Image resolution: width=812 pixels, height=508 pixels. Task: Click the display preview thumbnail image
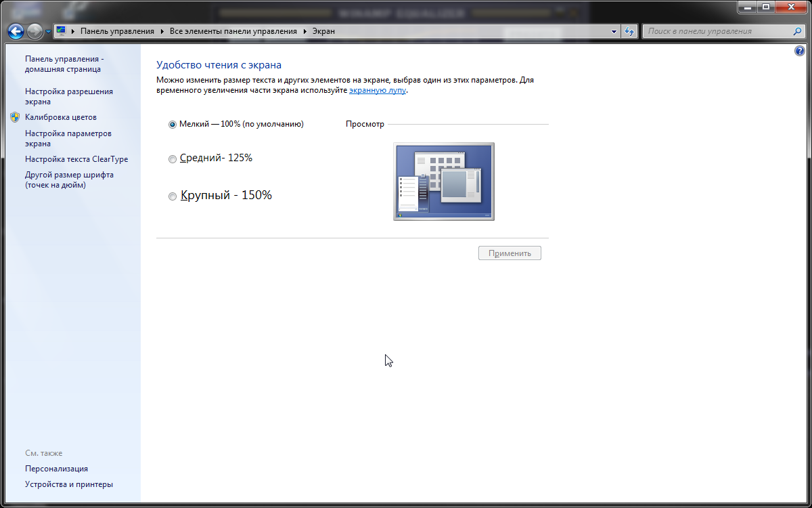443,181
